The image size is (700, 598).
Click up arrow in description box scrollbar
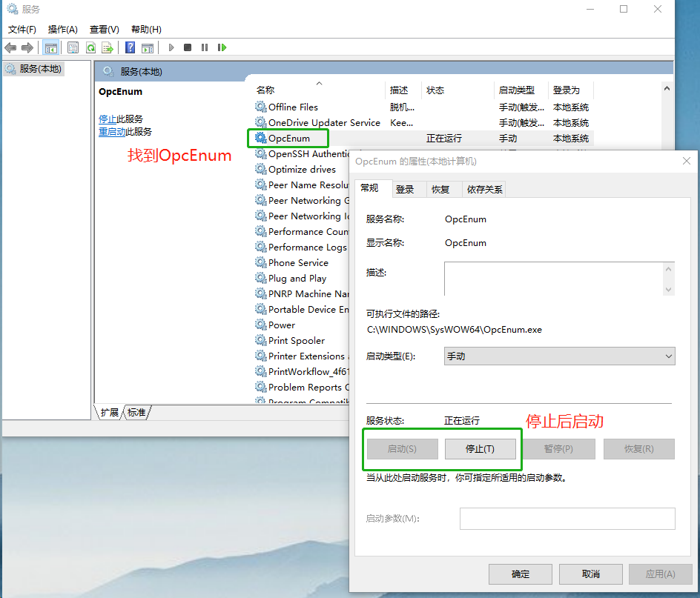point(668,269)
